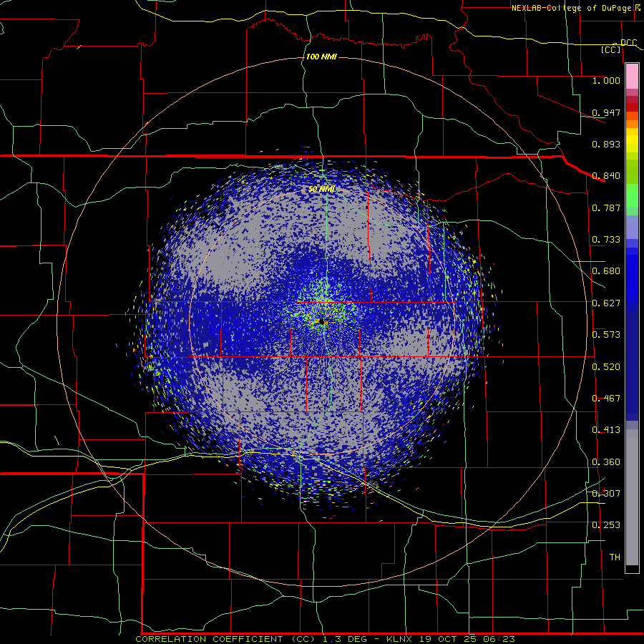Select the 0.253 legend value
Viewport: 644px width, 644px height.
[x=606, y=525]
